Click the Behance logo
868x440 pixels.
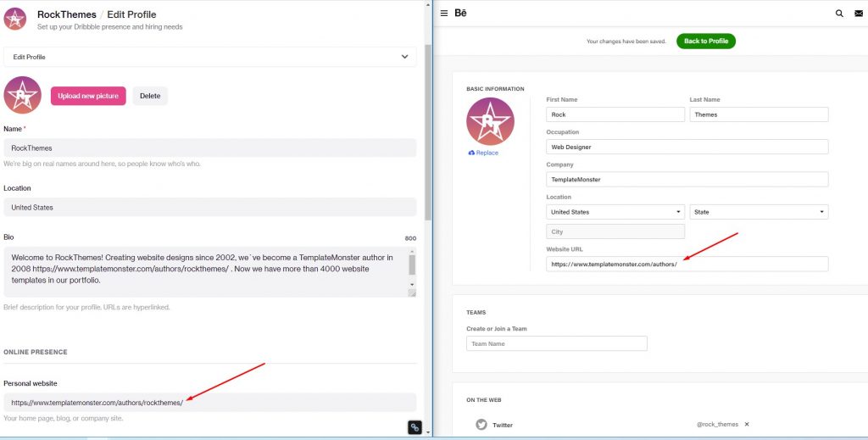click(461, 14)
